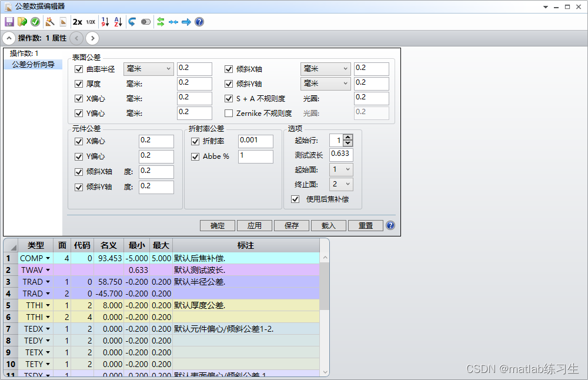Click the blue right arrow icon

(x=186, y=22)
